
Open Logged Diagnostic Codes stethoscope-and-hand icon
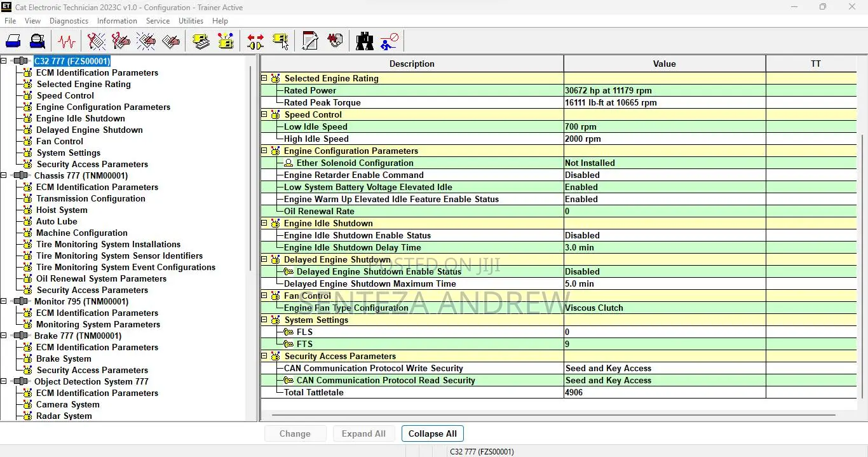(121, 41)
